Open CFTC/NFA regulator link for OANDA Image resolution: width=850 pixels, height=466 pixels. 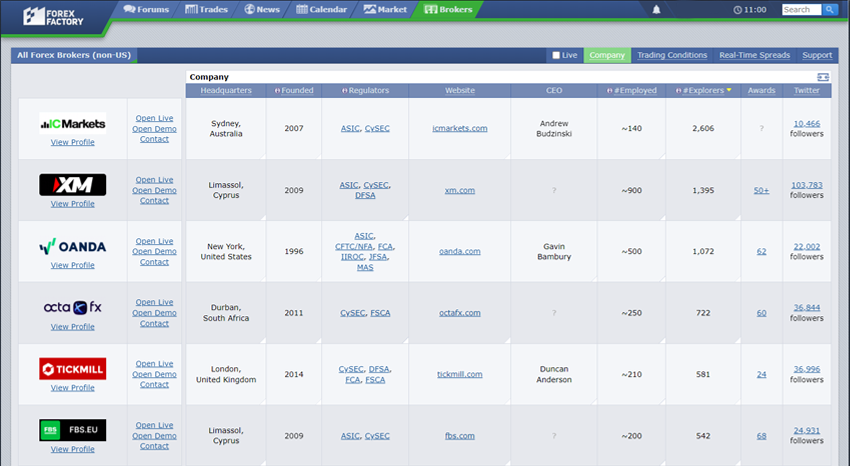tap(354, 246)
